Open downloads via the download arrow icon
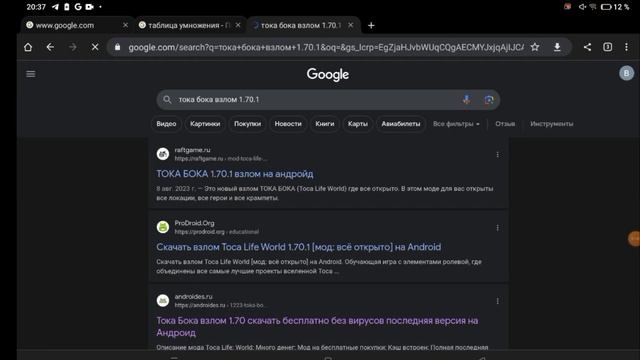Screen dimensions: 640x360 point(557,47)
